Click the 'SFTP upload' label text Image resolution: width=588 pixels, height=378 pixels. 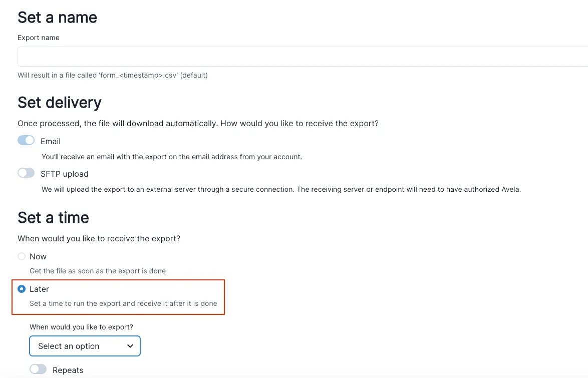[x=64, y=174]
